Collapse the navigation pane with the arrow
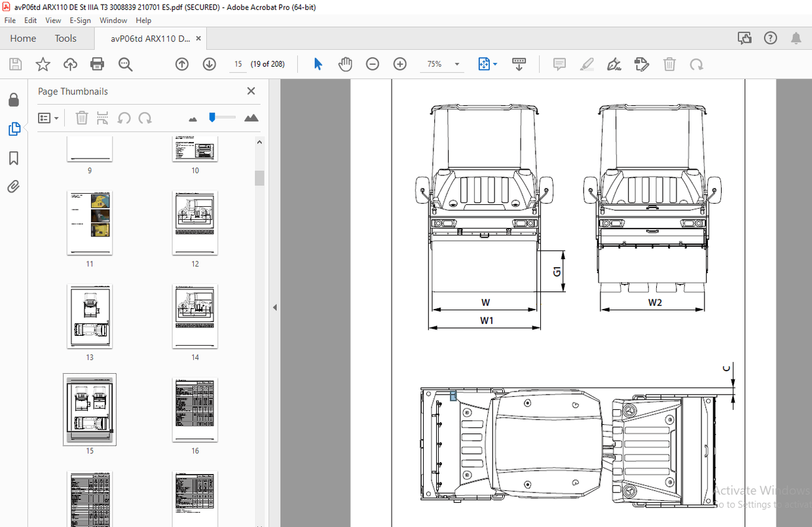Viewport: 812px width, 527px height. [275, 307]
